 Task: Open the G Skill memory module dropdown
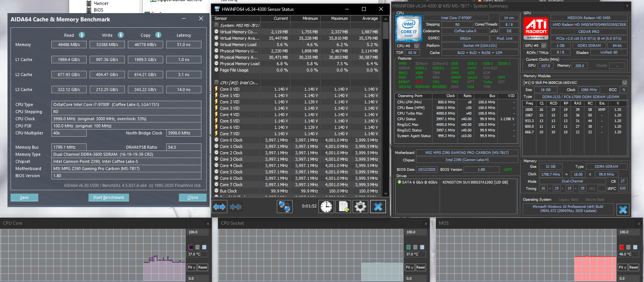[x=624, y=82]
